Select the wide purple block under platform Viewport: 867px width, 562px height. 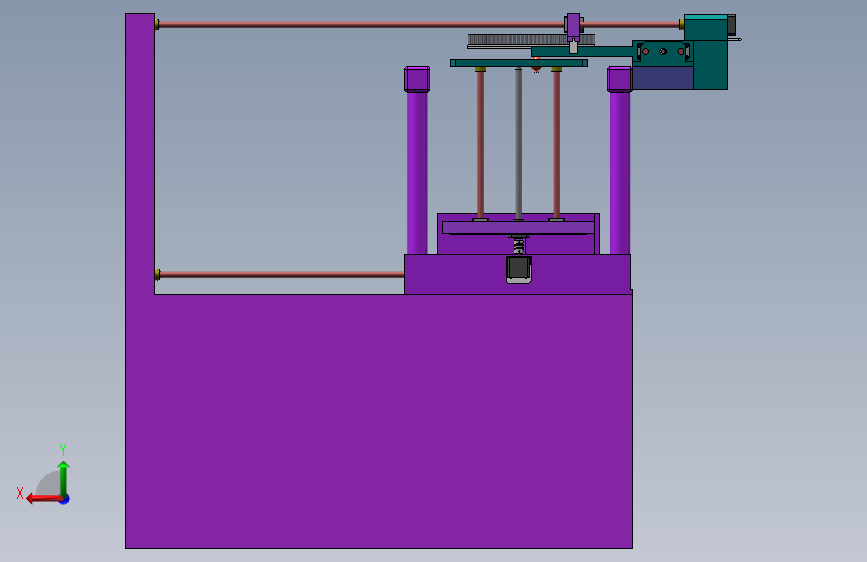tap(518, 274)
